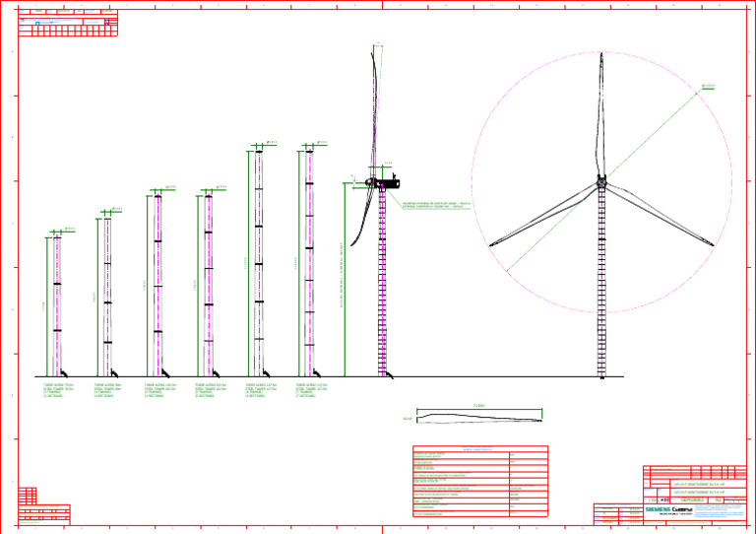Click the general characteristics table header
Screen dimensions: 756x534
(x=480, y=448)
